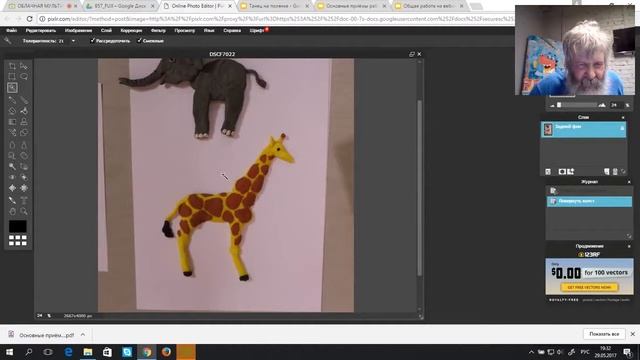Screen dimensions: 640x360
Task: Select the Spot Heal tool
Action: coord(24,178)
